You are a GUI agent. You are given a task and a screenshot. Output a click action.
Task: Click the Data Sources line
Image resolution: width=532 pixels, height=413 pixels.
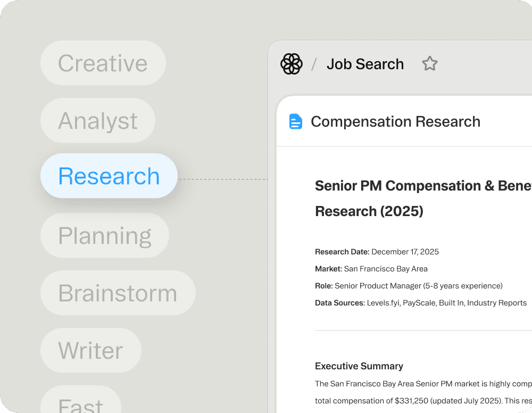[x=420, y=303]
